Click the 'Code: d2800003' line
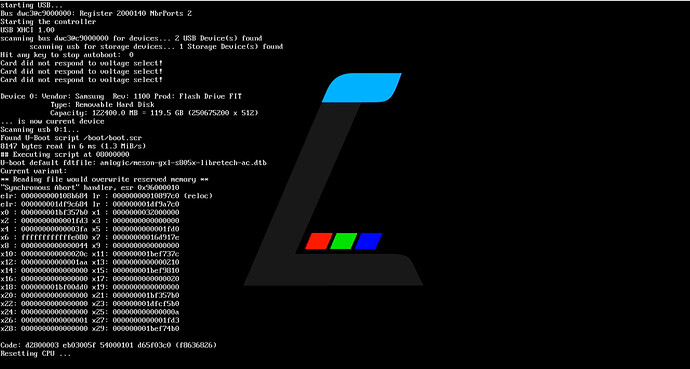 coord(109,345)
